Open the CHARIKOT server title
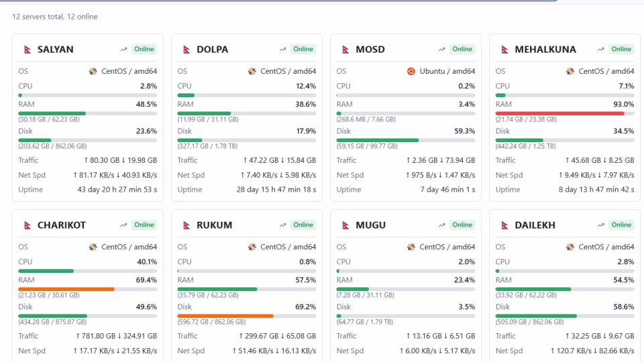644x362 pixels. click(62, 225)
